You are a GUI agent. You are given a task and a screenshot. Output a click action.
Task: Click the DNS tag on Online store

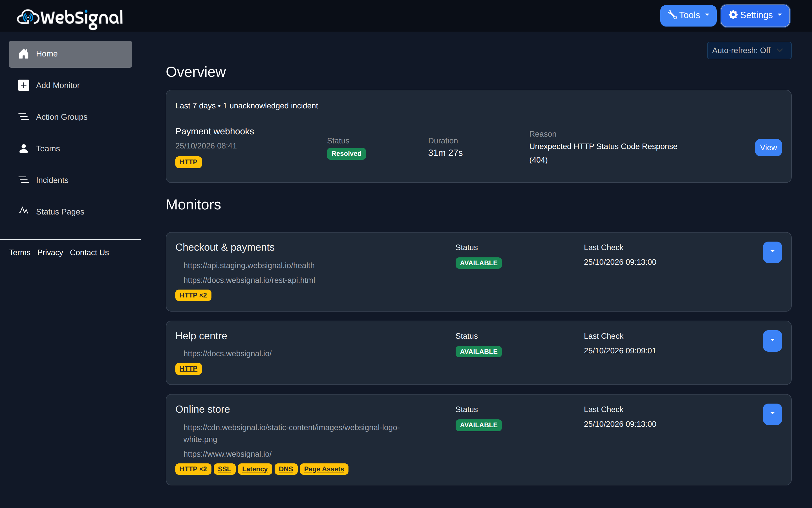click(x=286, y=469)
